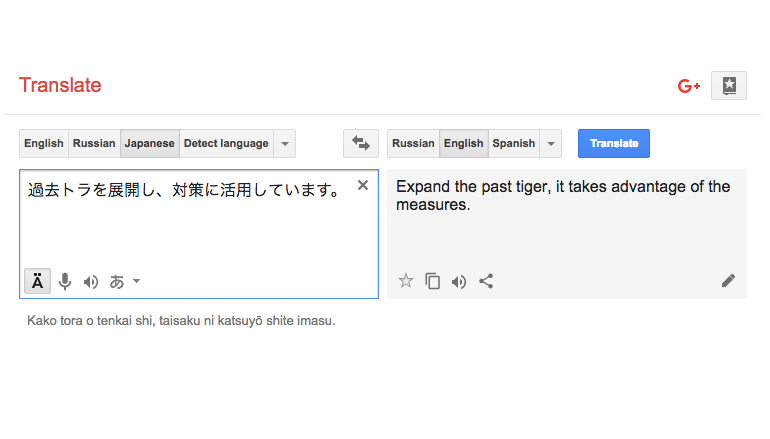The width and height of the screenshot is (770, 439).
Task: Share the translated text
Action: tap(486, 281)
